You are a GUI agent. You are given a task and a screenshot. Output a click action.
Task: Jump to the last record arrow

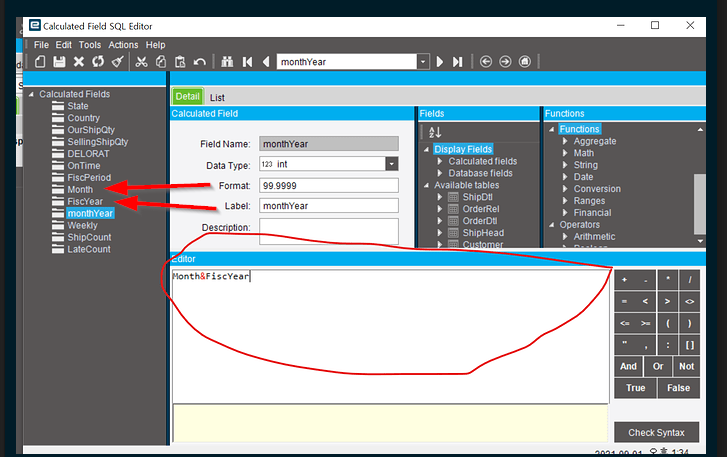(x=458, y=62)
